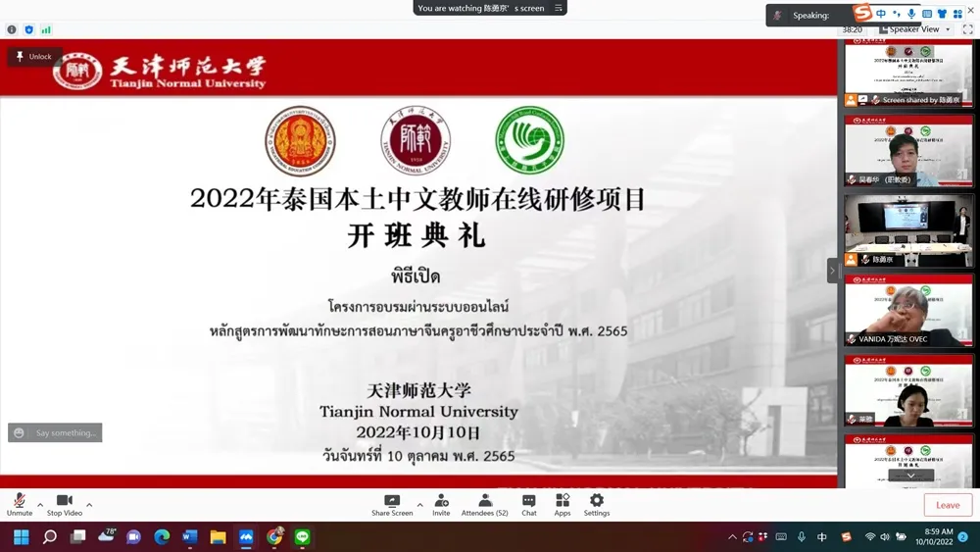Click the Leave meeting button
980x552 pixels.
click(x=948, y=505)
